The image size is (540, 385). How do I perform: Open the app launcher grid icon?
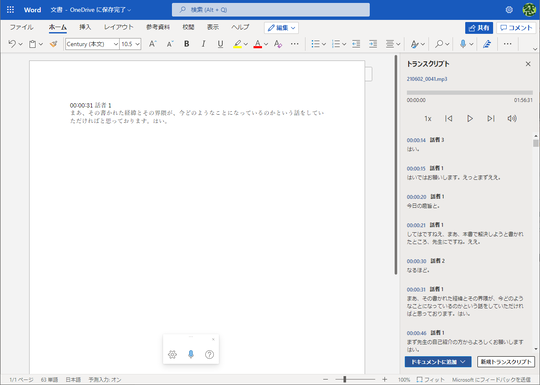pyautogui.click(x=10, y=10)
